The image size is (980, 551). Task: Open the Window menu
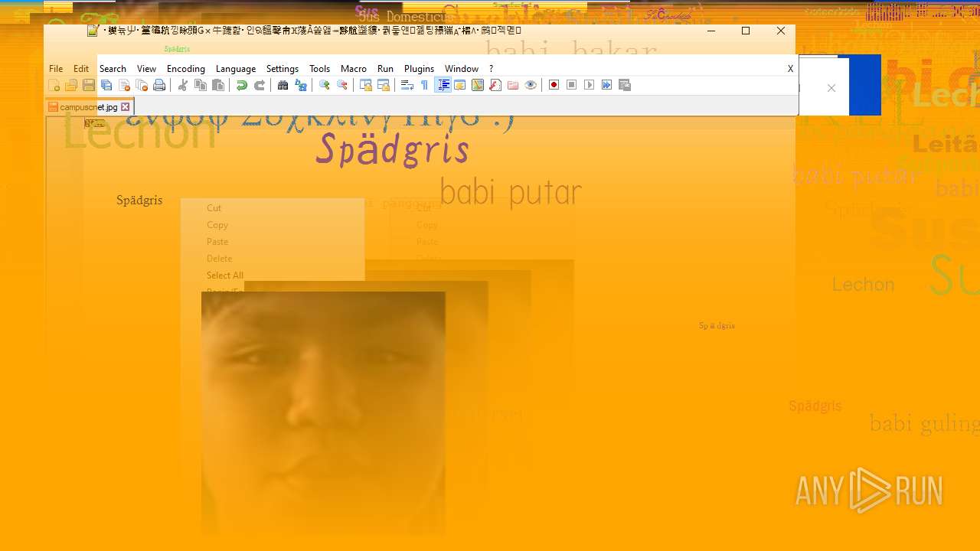(462, 69)
